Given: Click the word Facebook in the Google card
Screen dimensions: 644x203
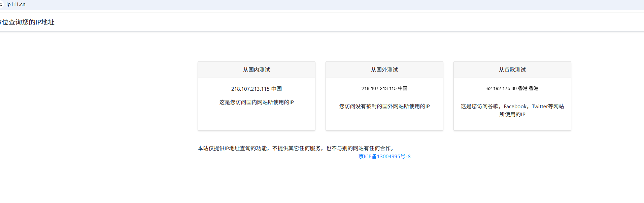Looking at the screenshot, I should [515, 106].
